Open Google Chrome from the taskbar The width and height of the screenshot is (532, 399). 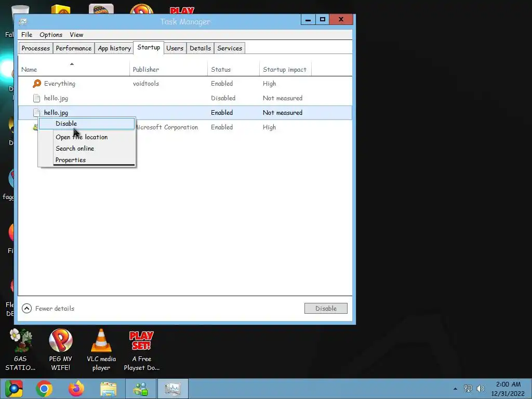pos(44,389)
